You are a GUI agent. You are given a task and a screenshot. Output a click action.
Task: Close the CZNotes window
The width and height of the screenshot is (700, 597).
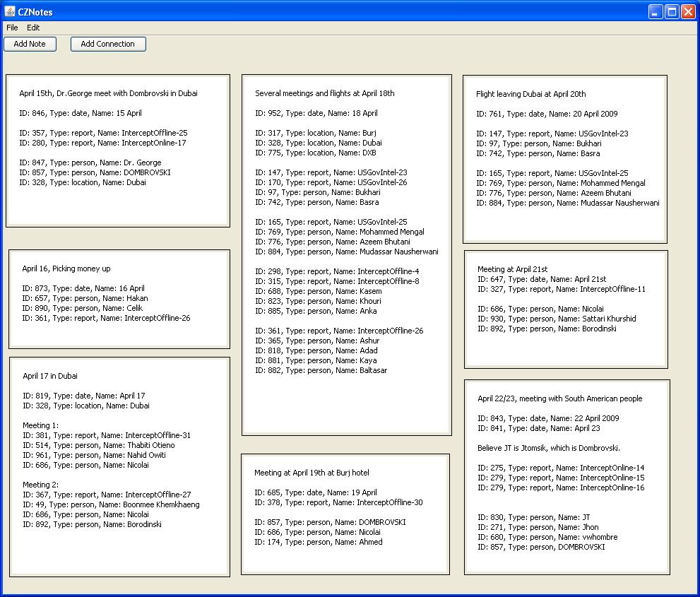click(x=688, y=11)
